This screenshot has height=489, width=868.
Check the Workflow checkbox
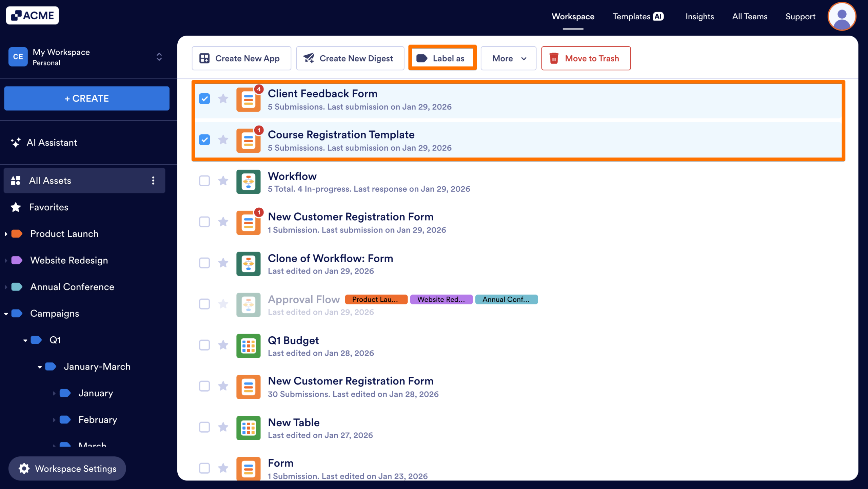[204, 181]
